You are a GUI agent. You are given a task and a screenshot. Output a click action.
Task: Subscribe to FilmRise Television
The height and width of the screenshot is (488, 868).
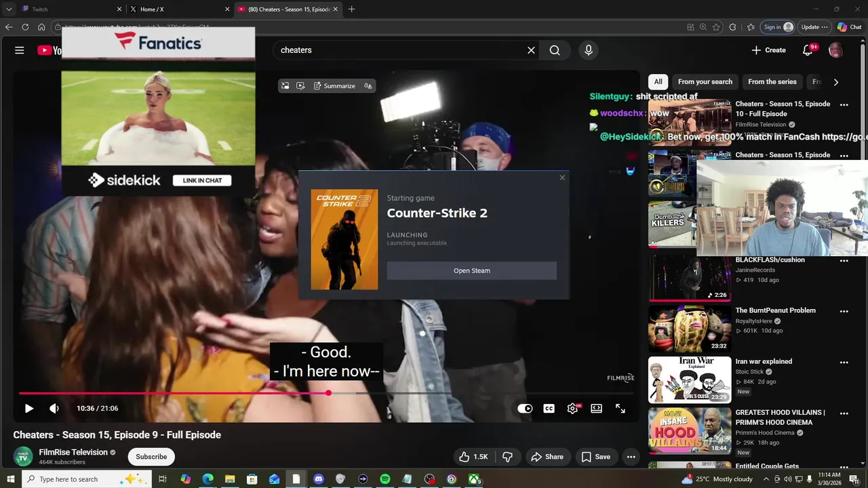pos(151,457)
